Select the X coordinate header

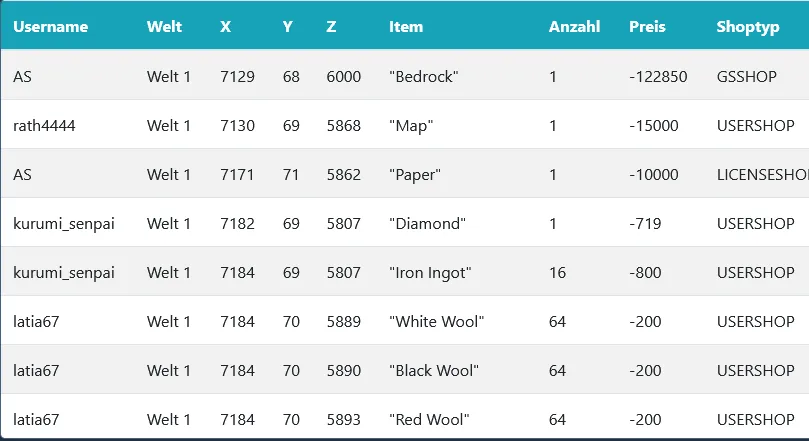[225, 27]
